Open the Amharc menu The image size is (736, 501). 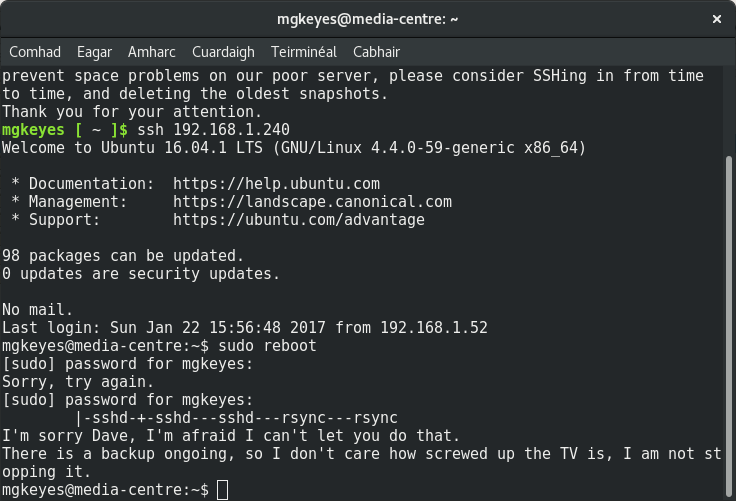click(x=152, y=52)
